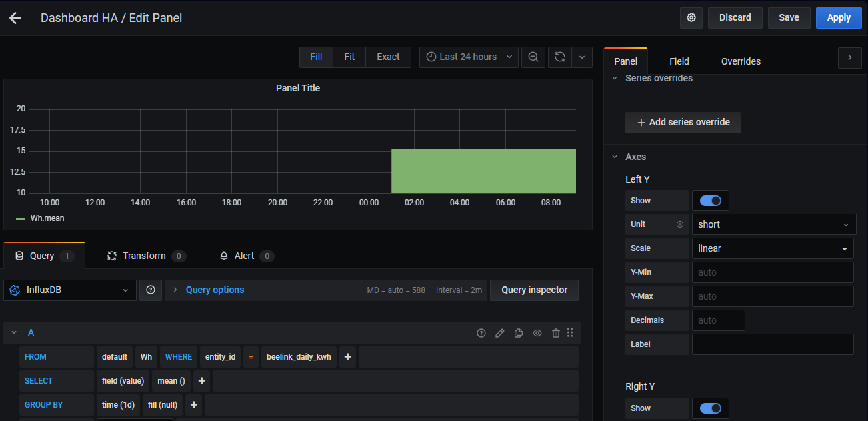Viewport: 868px width, 421px height.
Task: Open query help using the question mark icon
Action: (x=481, y=332)
